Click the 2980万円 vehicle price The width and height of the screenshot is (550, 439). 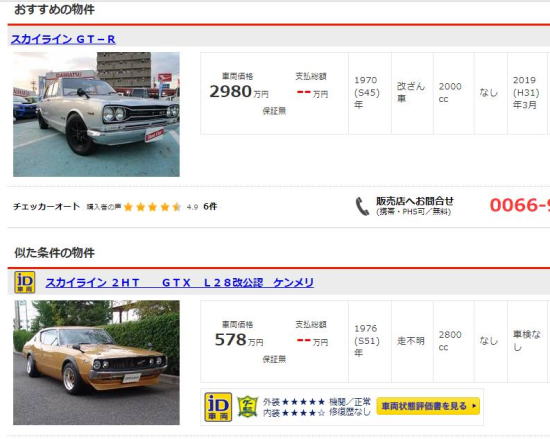coord(239,92)
